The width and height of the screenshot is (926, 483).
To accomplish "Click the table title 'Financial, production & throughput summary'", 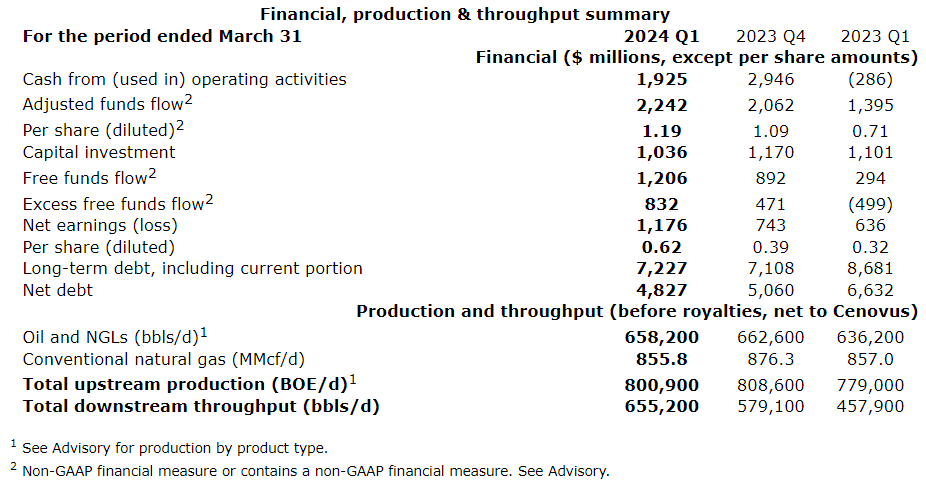I will coord(464,14).
